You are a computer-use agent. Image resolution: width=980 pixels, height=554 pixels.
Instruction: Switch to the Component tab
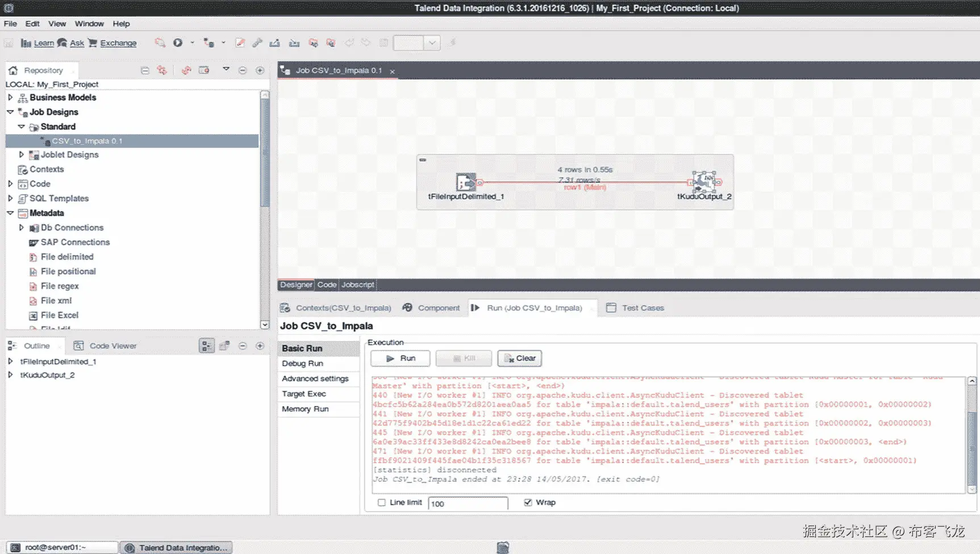[431, 308]
